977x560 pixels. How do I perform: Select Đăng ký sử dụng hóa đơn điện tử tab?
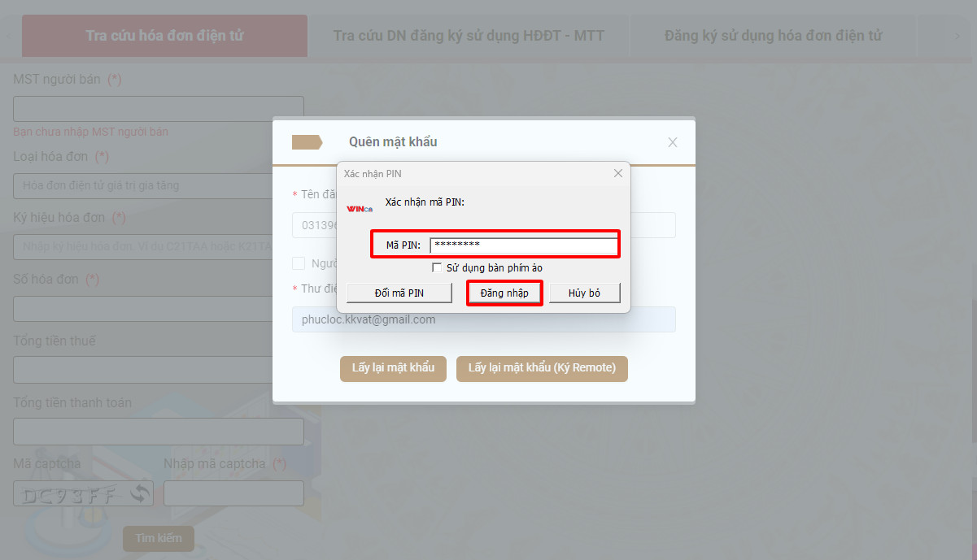[773, 36]
